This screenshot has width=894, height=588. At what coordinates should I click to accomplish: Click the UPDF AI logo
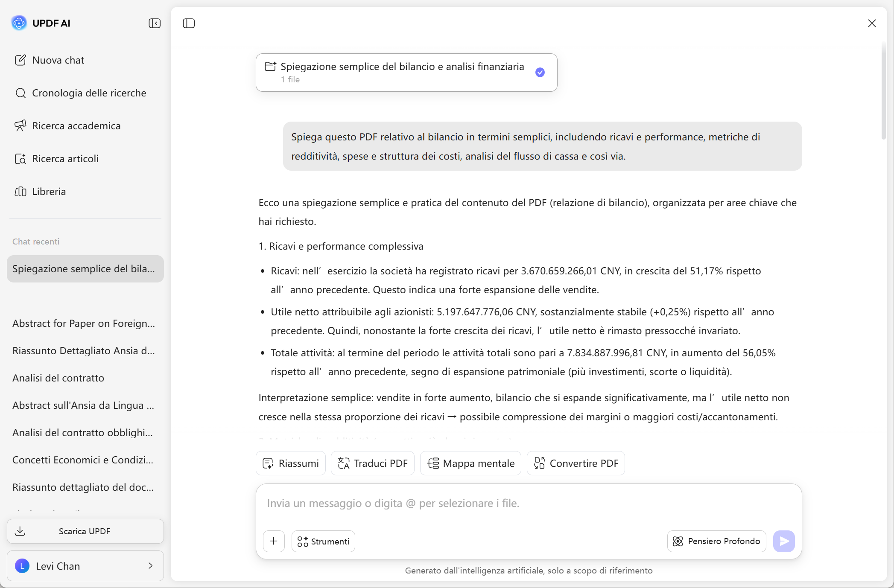pyautogui.click(x=19, y=23)
